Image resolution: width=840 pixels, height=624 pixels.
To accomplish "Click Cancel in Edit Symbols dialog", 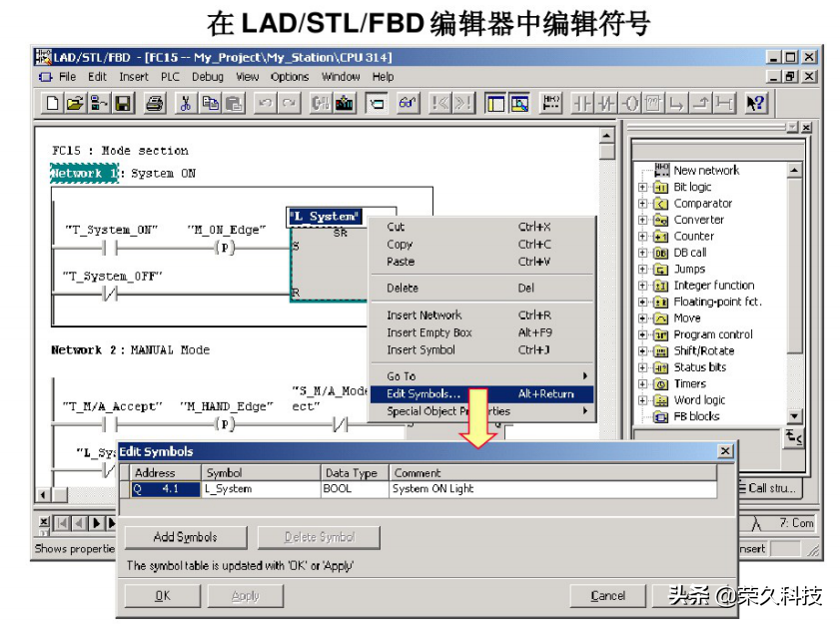I will tap(607, 596).
